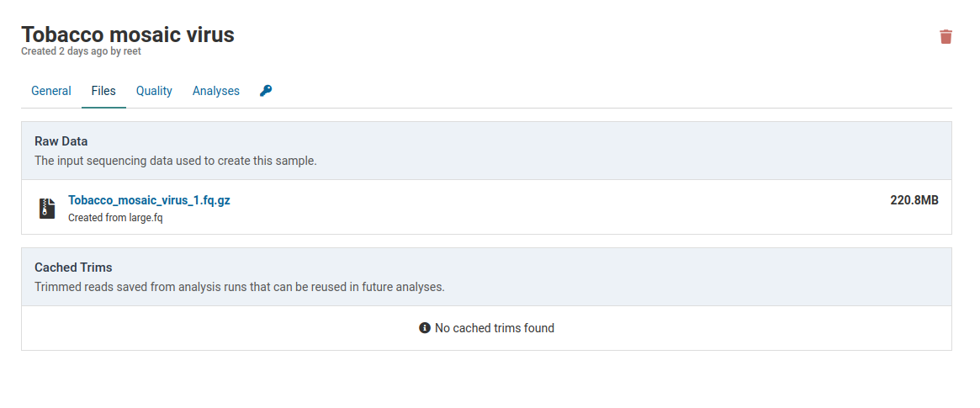980x408 pixels.
Task: Select the Files tab
Action: coord(103,91)
